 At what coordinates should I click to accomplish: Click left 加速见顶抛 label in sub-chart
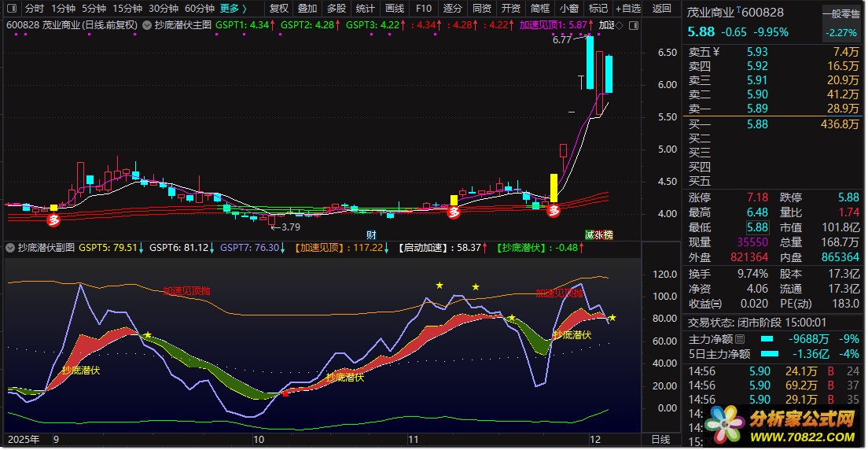186,290
